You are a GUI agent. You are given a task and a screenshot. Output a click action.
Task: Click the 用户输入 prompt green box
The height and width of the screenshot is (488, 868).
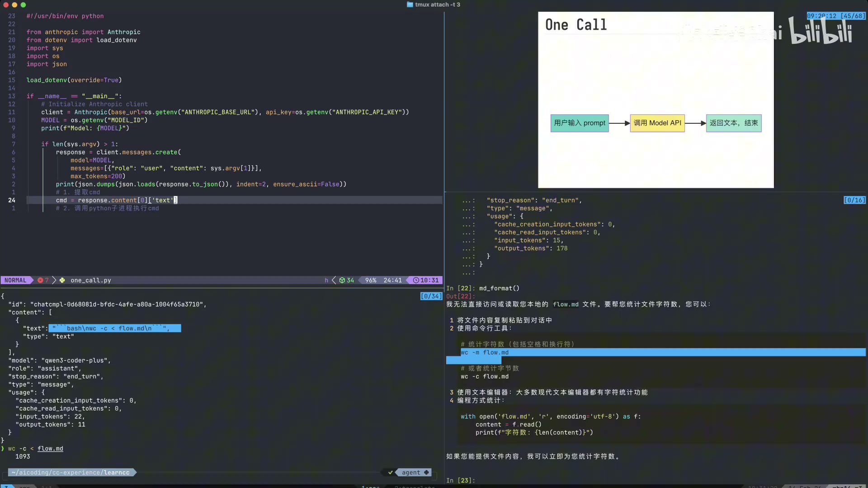(580, 123)
